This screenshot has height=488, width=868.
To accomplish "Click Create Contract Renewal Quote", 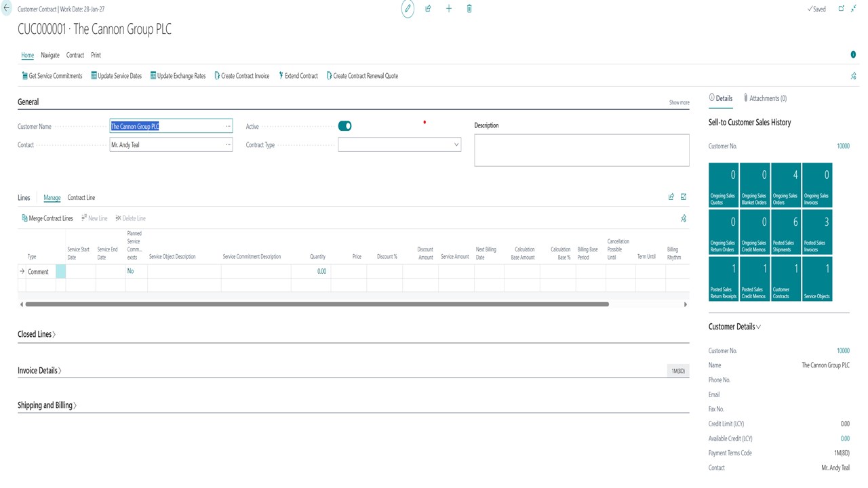I will [x=363, y=76].
